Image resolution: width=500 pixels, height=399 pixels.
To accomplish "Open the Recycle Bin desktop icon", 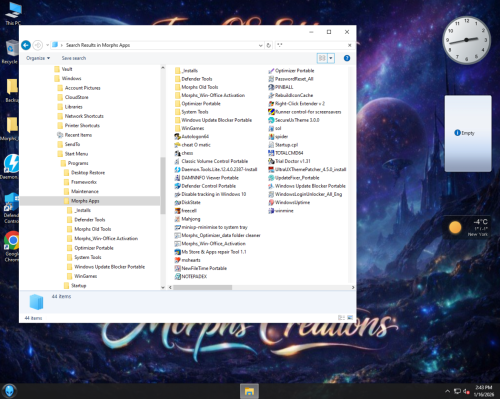I will tap(11, 52).
